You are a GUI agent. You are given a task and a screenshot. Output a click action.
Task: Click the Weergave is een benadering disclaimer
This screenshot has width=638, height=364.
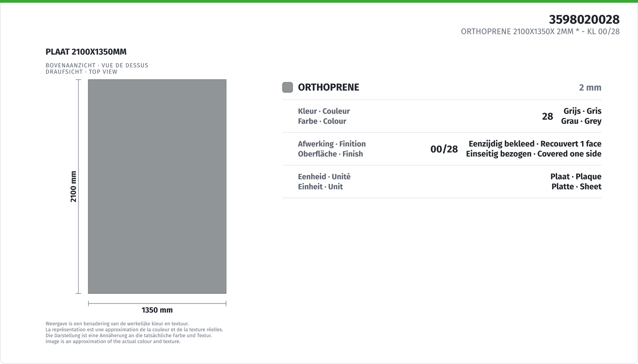click(x=117, y=324)
